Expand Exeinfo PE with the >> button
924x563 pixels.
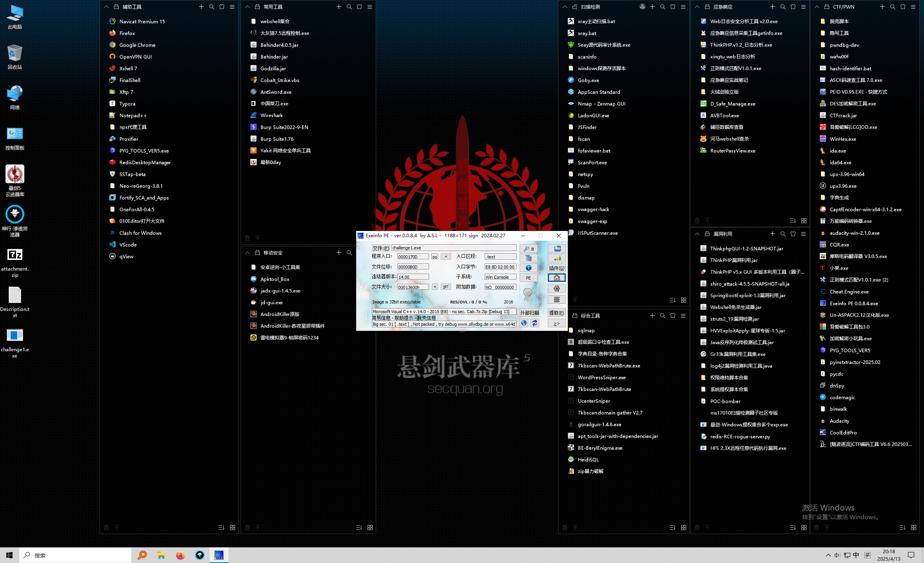[x=556, y=323]
